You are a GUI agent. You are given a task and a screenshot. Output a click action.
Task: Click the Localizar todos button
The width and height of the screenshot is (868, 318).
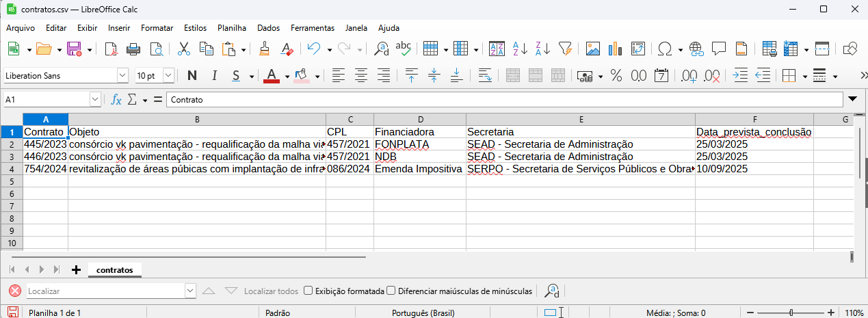pos(271,291)
